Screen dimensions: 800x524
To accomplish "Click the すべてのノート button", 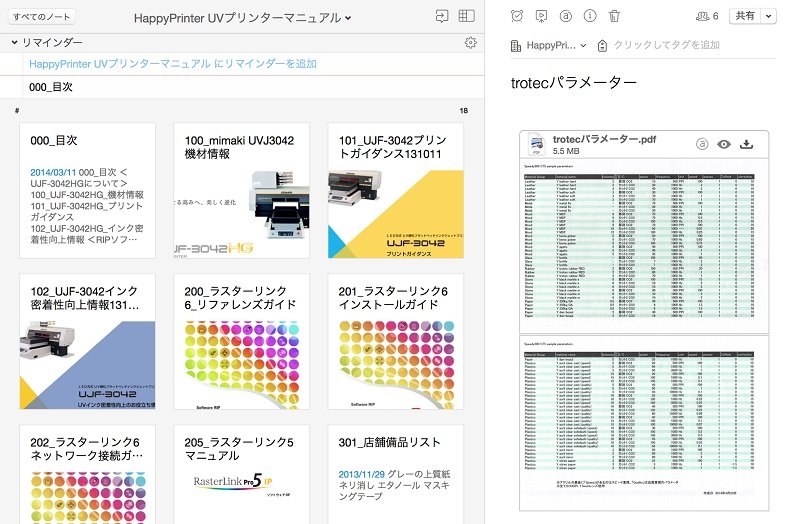I will point(42,17).
